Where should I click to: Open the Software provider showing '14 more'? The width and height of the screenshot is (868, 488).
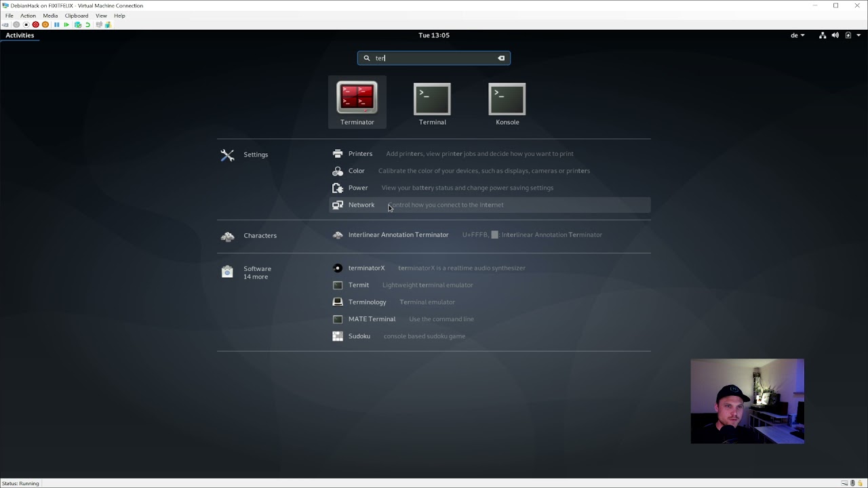click(x=246, y=272)
